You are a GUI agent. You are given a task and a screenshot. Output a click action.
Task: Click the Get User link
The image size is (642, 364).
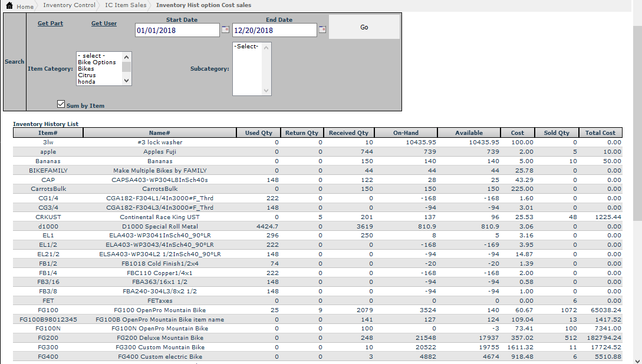pos(104,24)
